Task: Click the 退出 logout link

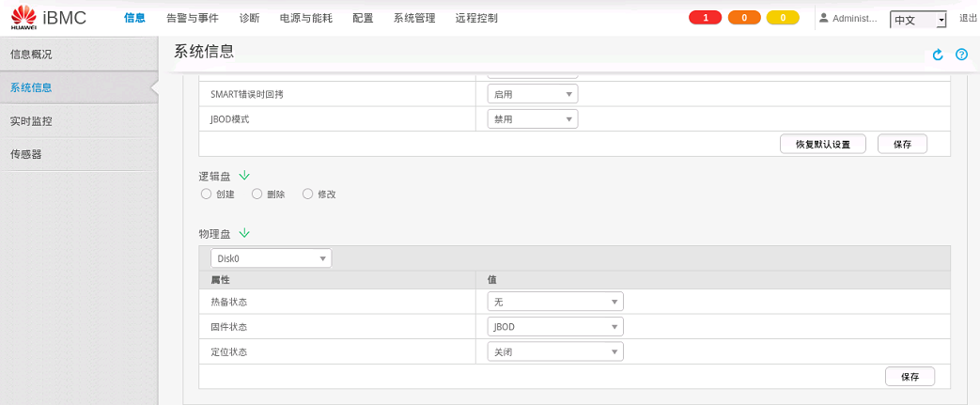Action: 968,18
